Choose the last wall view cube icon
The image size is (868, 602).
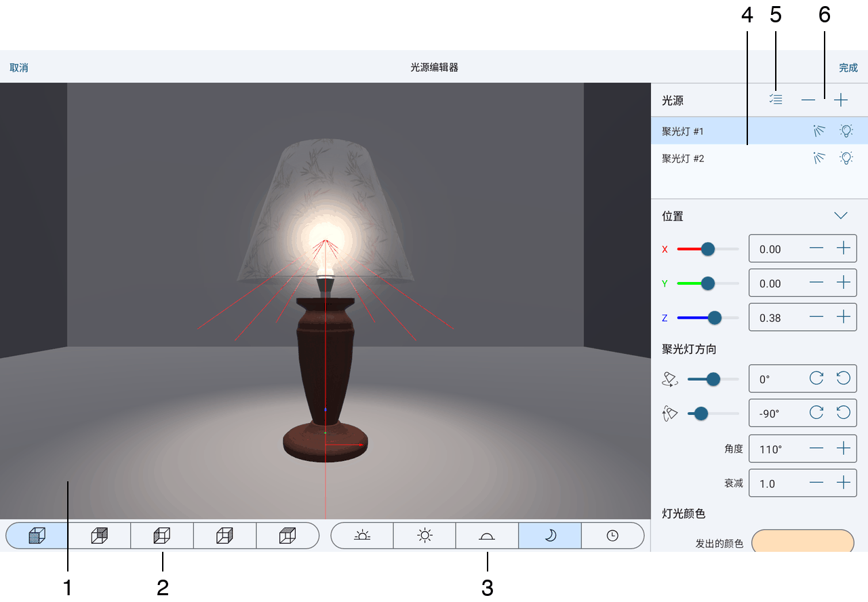coord(288,536)
